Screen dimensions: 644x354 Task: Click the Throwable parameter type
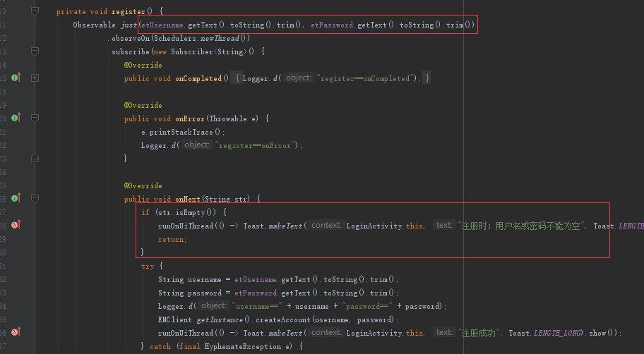[x=228, y=118]
